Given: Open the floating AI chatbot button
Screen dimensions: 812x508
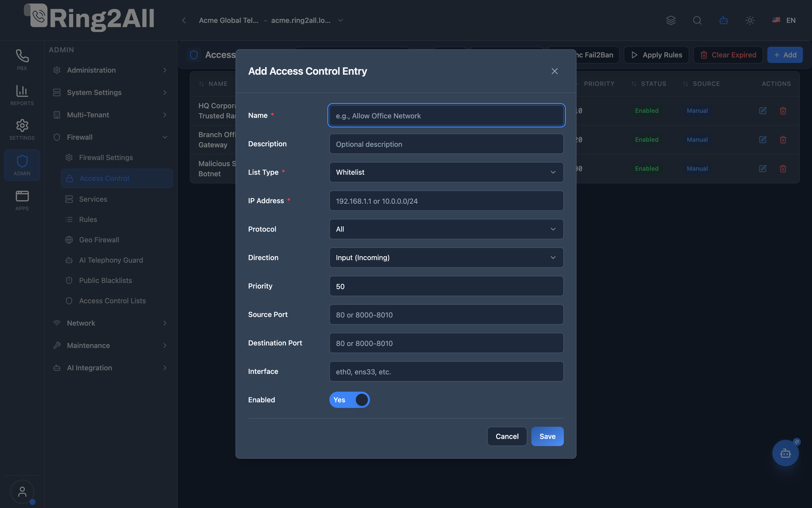Looking at the screenshot, I should click(x=786, y=453).
